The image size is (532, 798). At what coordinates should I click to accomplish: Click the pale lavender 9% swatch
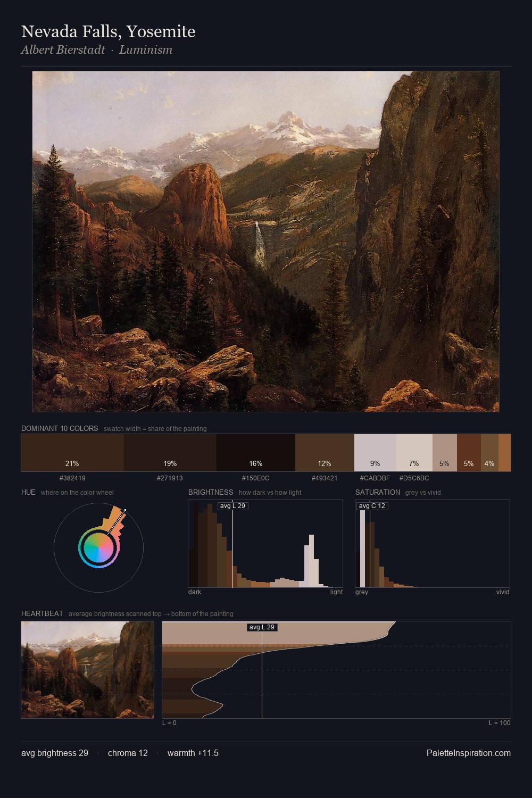click(x=375, y=453)
